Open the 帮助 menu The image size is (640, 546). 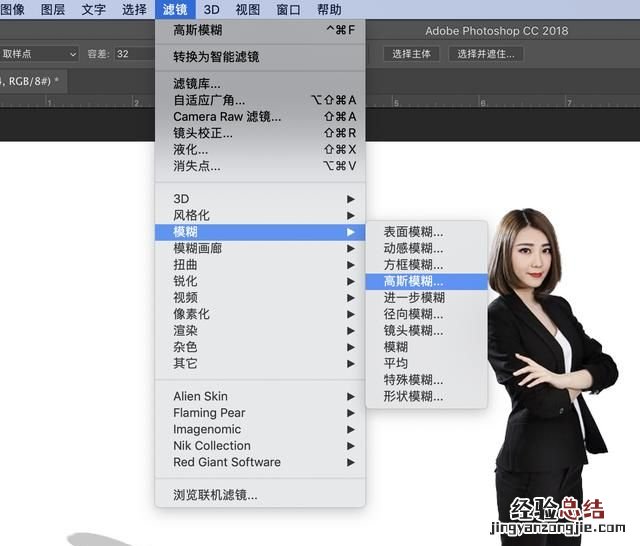pyautogui.click(x=329, y=9)
